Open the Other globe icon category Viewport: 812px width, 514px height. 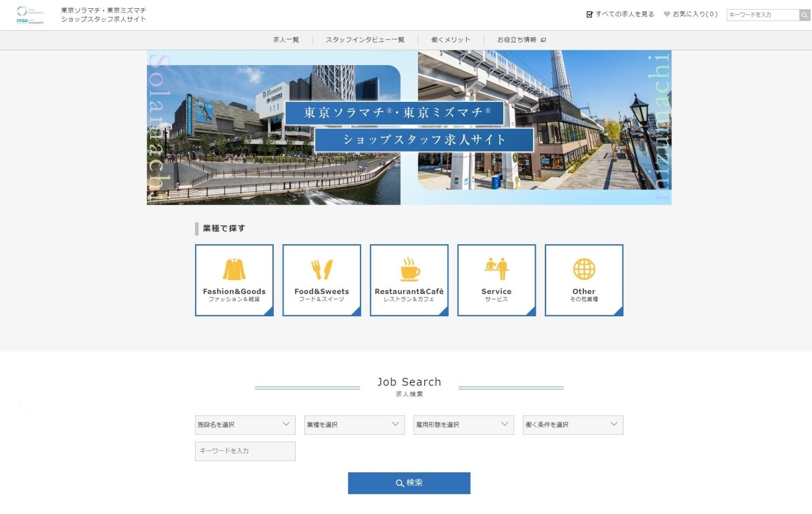coord(584,280)
